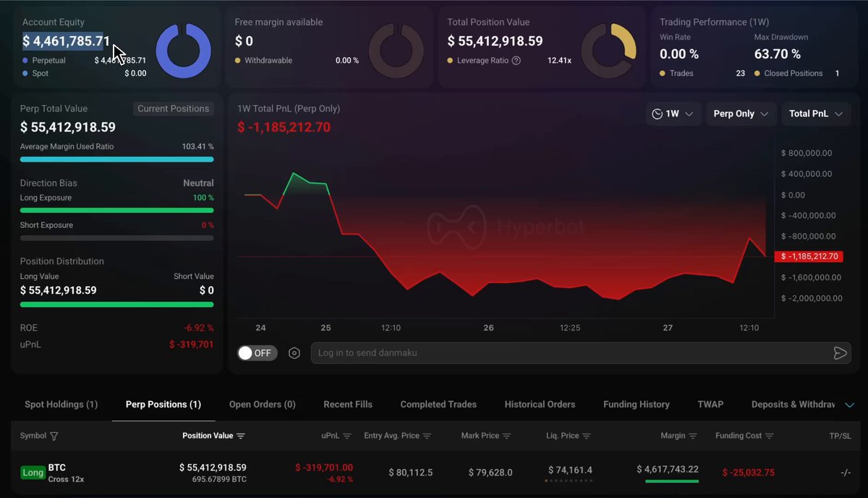
Task: Toggle the danmaku OFF switch
Action: click(258, 353)
